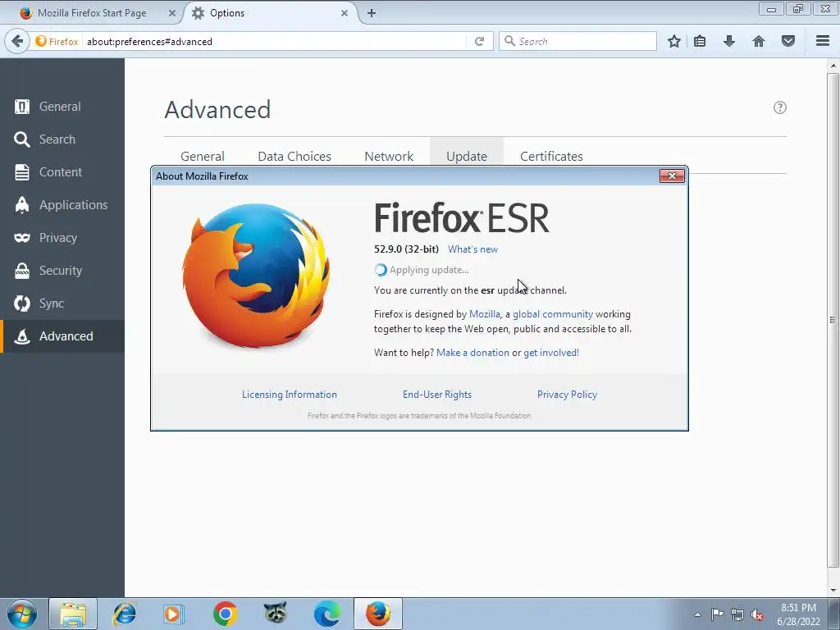The height and width of the screenshot is (630, 840).
Task: Open Sync preferences in sidebar
Action: 62,304
